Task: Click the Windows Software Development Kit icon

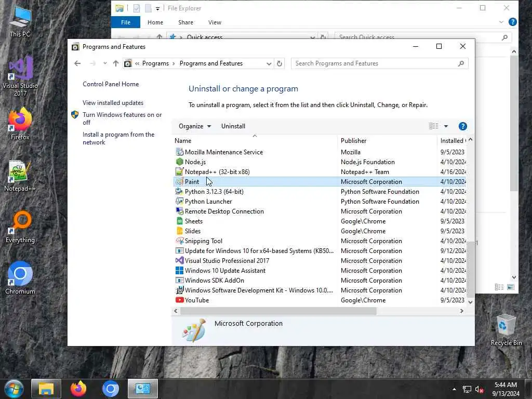Action: (179, 290)
